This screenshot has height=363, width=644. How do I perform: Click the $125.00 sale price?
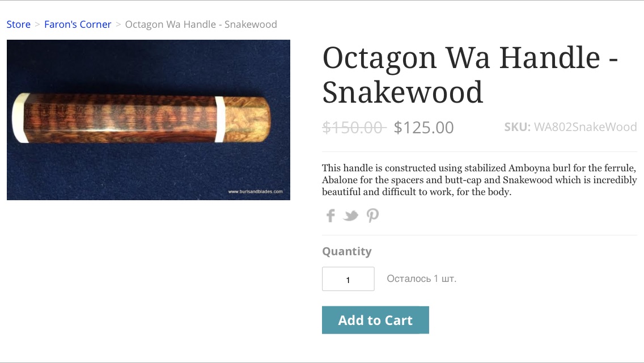click(423, 128)
